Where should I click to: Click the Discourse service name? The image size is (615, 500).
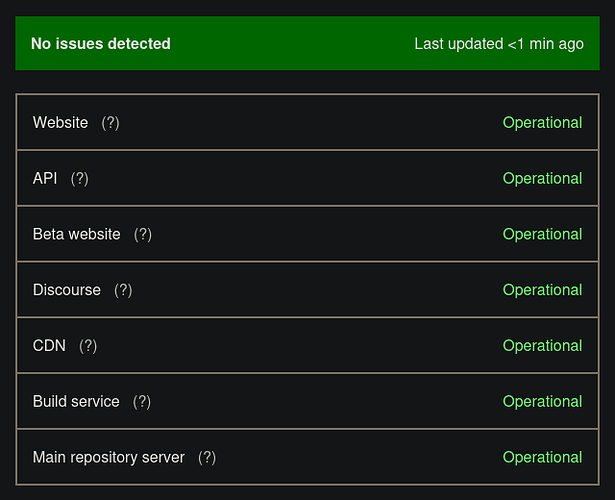(67, 290)
